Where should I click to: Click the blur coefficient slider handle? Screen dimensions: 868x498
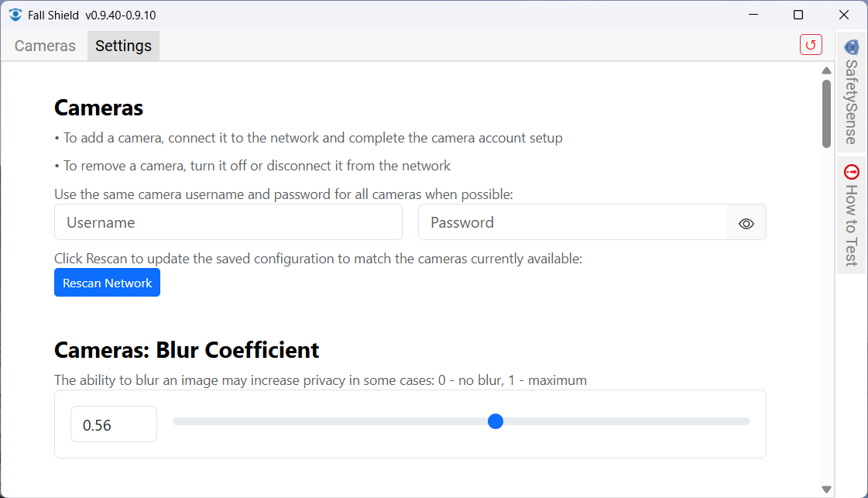(x=496, y=421)
